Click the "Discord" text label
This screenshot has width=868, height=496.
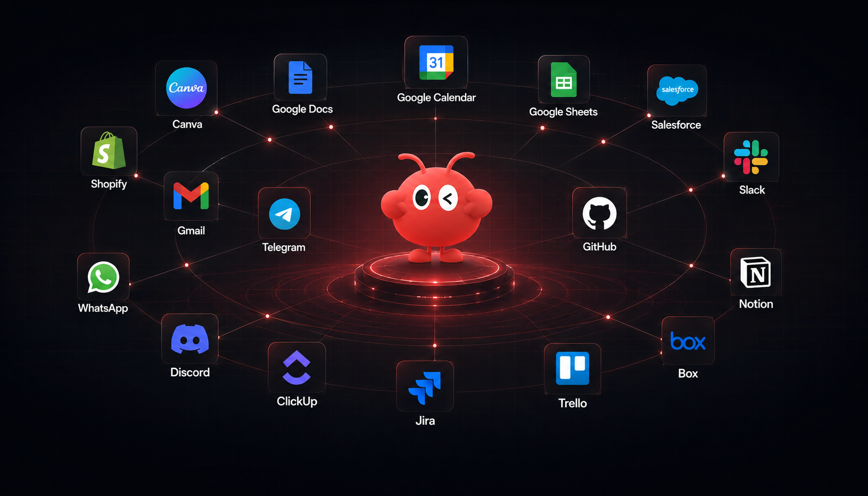pyautogui.click(x=190, y=373)
